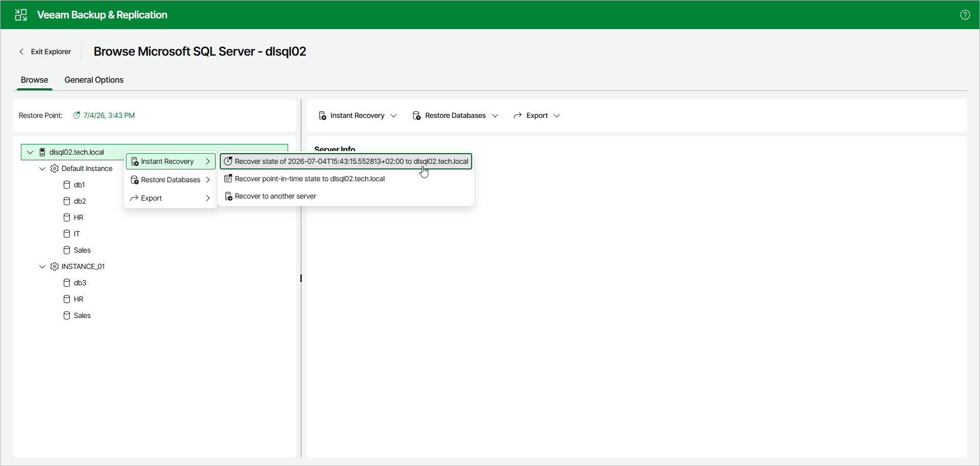Click the toolbar Instant Recovery button

coord(357,116)
